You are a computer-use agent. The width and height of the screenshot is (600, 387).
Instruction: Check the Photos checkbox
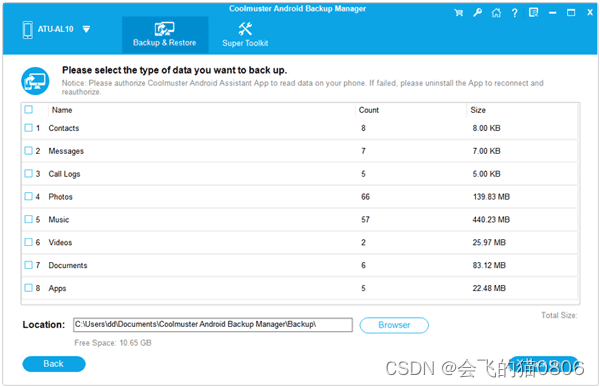pyautogui.click(x=29, y=196)
